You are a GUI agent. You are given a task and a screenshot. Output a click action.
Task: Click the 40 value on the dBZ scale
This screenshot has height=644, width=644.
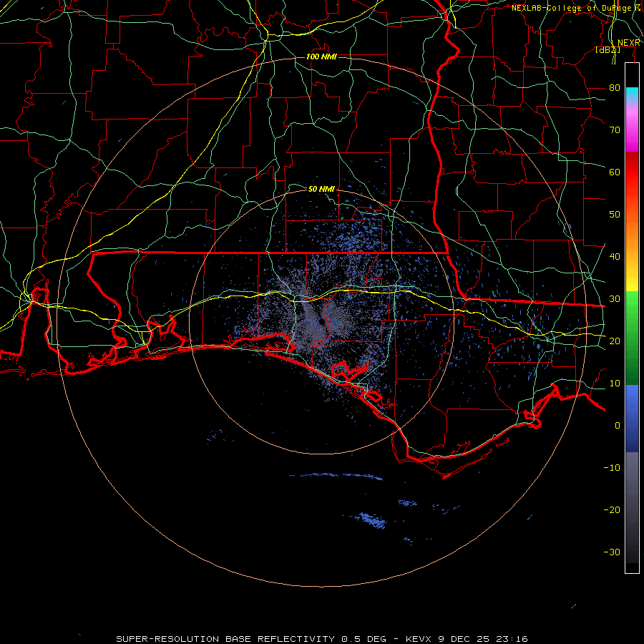[615, 256]
